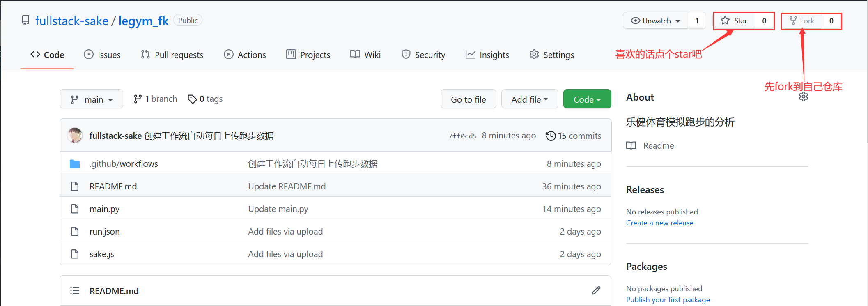868x306 pixels.
Task: Click the 14 minutes ago timestamp
Action: [x=572, y=209]
